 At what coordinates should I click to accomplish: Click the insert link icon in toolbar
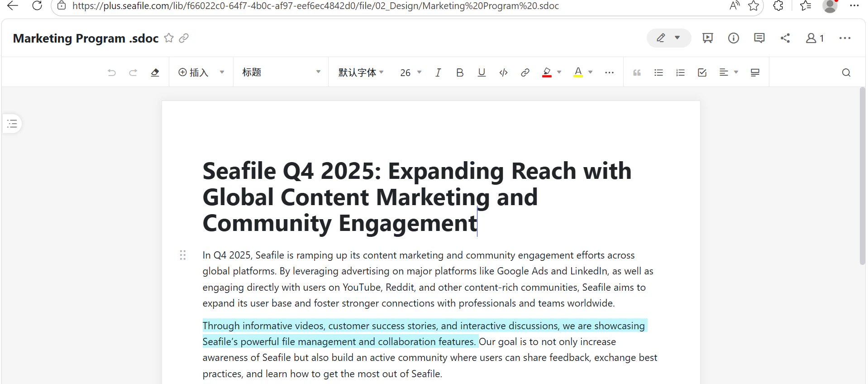coord(525,72)
